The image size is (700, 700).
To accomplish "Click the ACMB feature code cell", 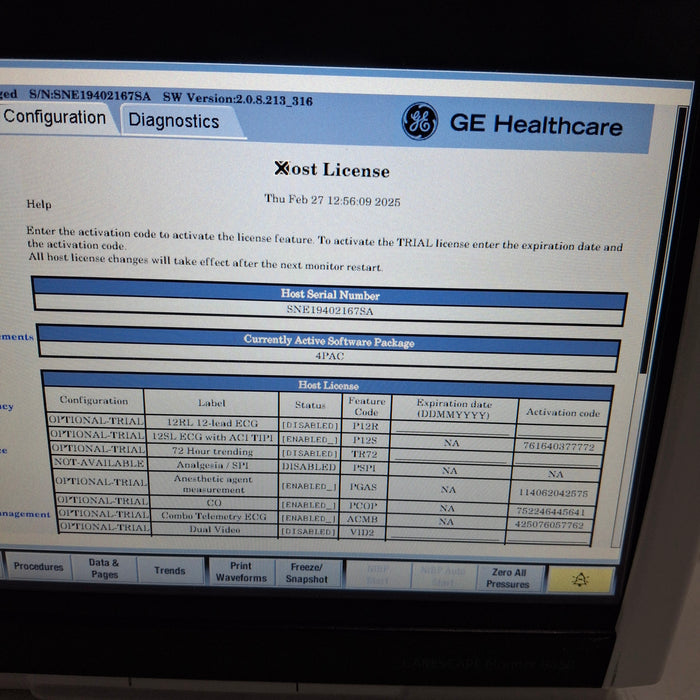I will (362, 519).
